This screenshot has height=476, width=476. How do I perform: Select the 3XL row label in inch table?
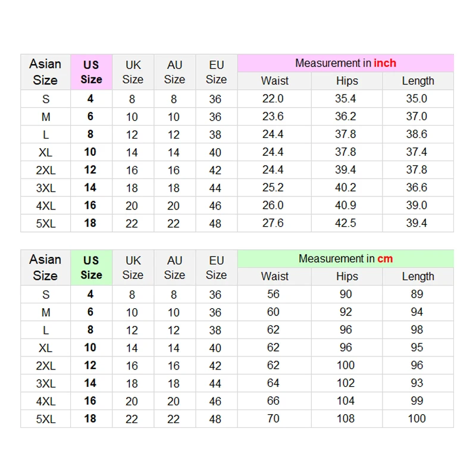pyautogui.click(x=46, y=188)
